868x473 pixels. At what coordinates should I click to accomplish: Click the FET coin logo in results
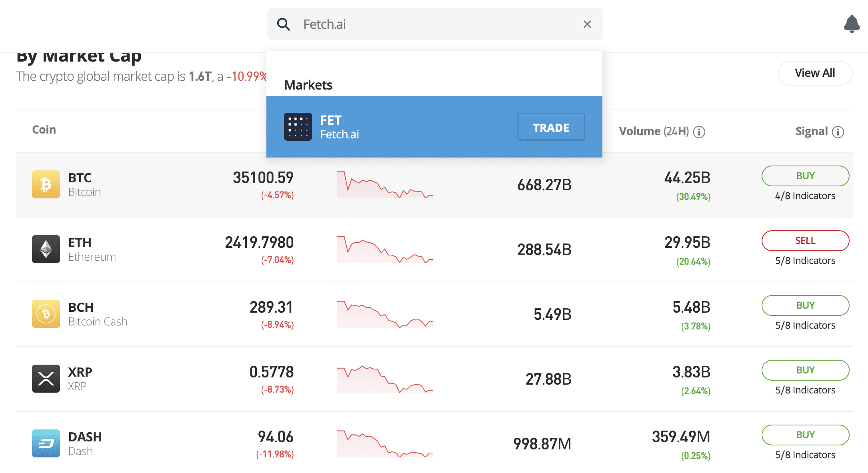(x=298, y=127)
